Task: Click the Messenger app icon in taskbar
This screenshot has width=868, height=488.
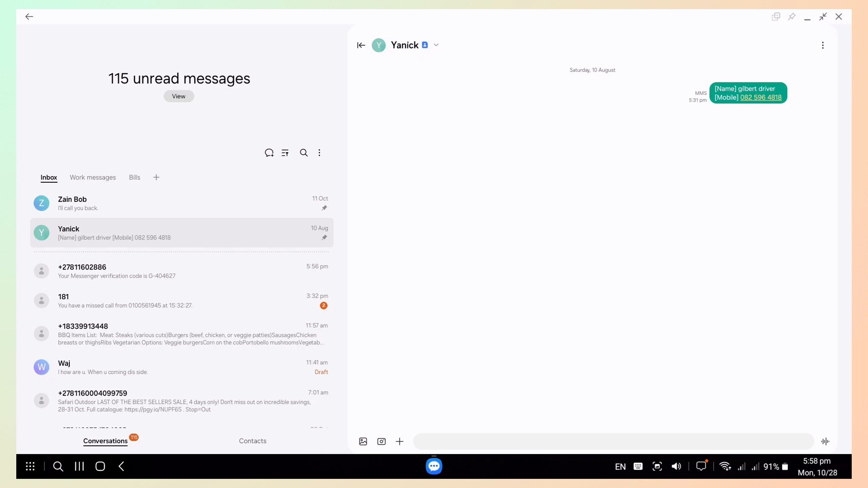Action: click(x=433, y=467)
